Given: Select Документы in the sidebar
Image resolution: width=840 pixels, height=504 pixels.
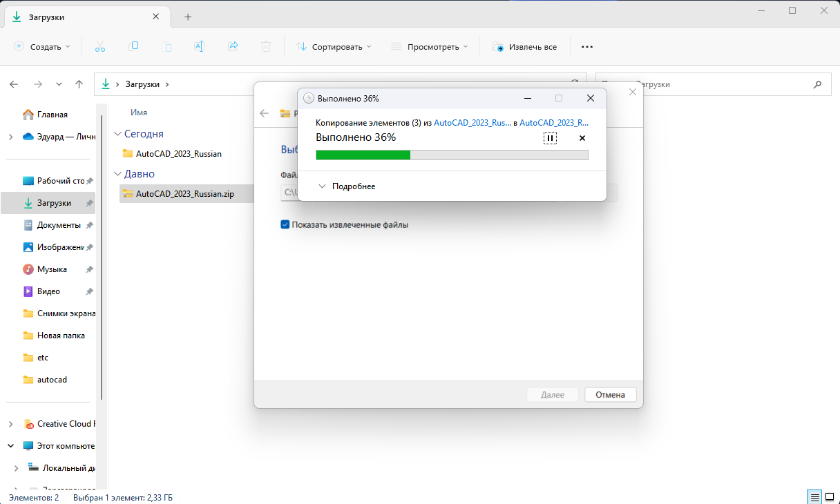Looking at the screenshot, I should coord(59,225).
